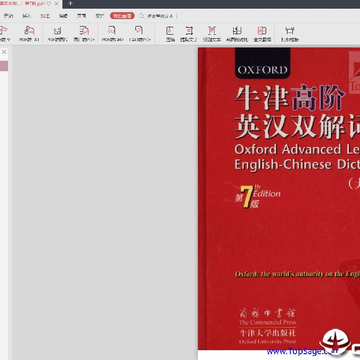The height and width of the screenshot is (360, 360).
Task: Open the fourth menu tab (编辑)
Action: coord(63,16)
